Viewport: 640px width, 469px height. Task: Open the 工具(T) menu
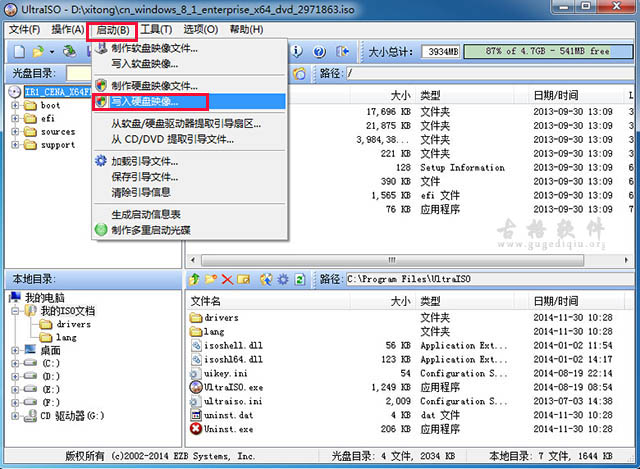click(x=155, y=29)
